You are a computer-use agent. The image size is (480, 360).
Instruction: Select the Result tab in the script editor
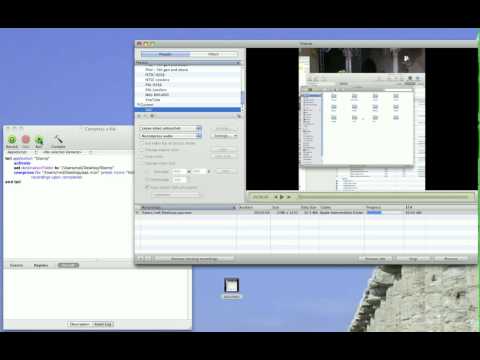tap(68, 265)
